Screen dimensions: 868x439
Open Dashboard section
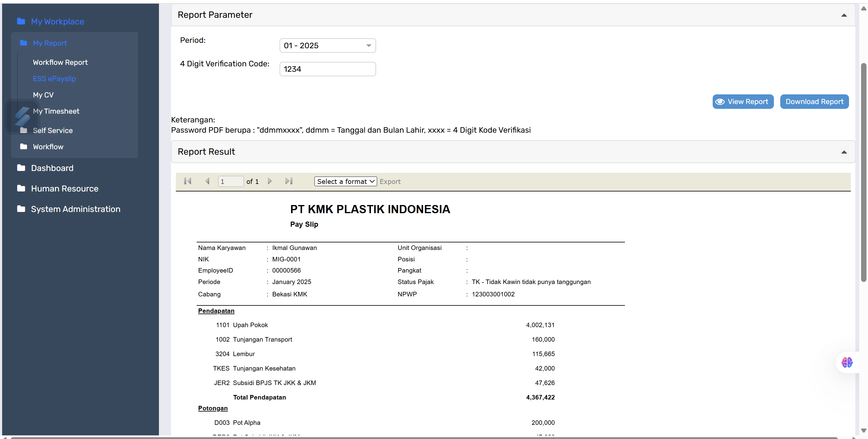pos(52,168)
